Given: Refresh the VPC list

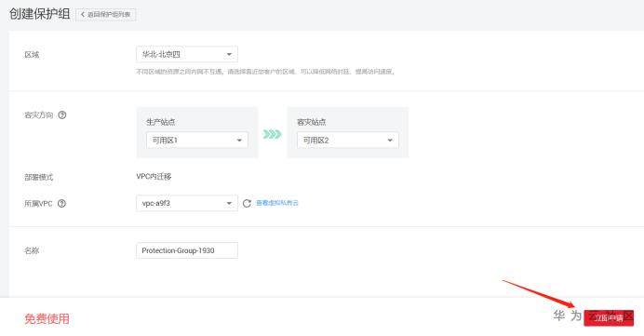Looking at the screenshot, I should click(247, 203).
